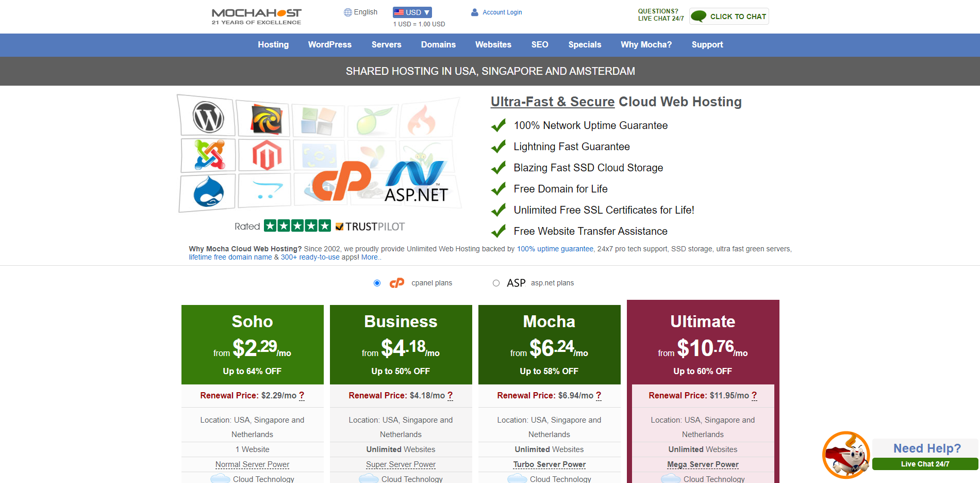980x483 pixels.
Task: Click 'Blazing Fast SSD Cloud Storage' text
Action: (x=588, y=168)
